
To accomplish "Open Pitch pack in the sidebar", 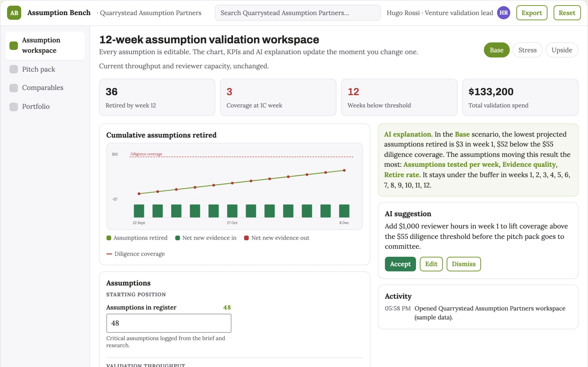I will [x=45, y=69].
